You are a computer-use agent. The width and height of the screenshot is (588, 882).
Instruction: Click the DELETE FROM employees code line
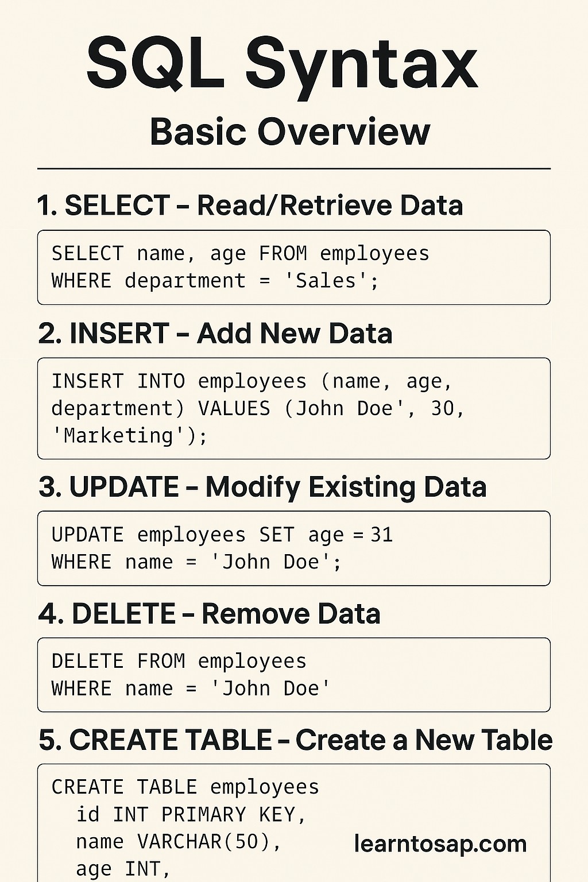click(179, 661)
